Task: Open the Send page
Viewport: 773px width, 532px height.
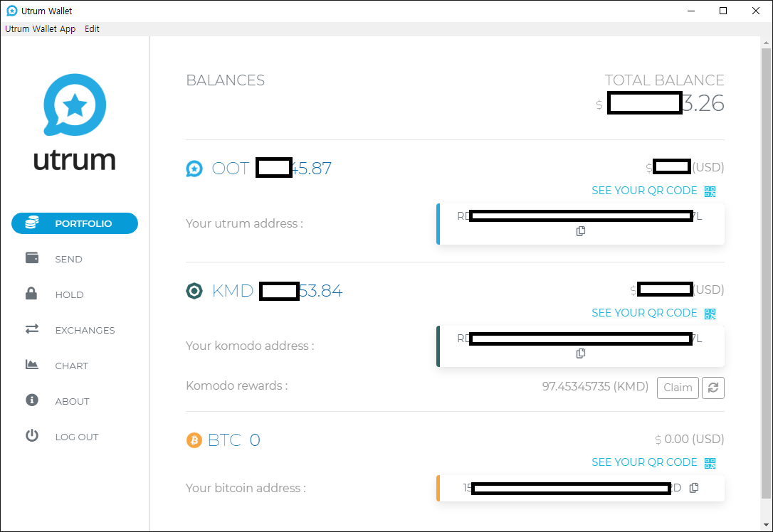Action: click(x=68, y=259)
